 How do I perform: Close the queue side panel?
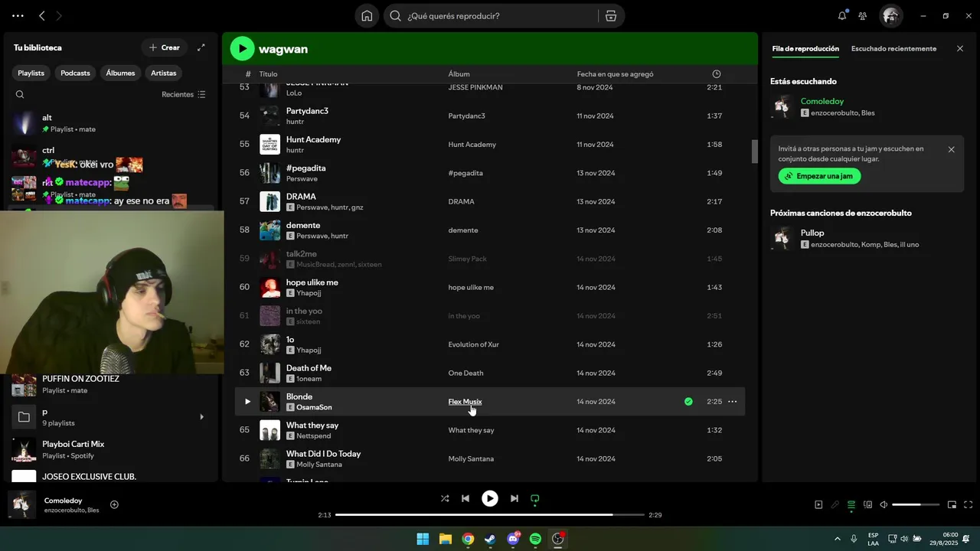[x=960, y=48]
